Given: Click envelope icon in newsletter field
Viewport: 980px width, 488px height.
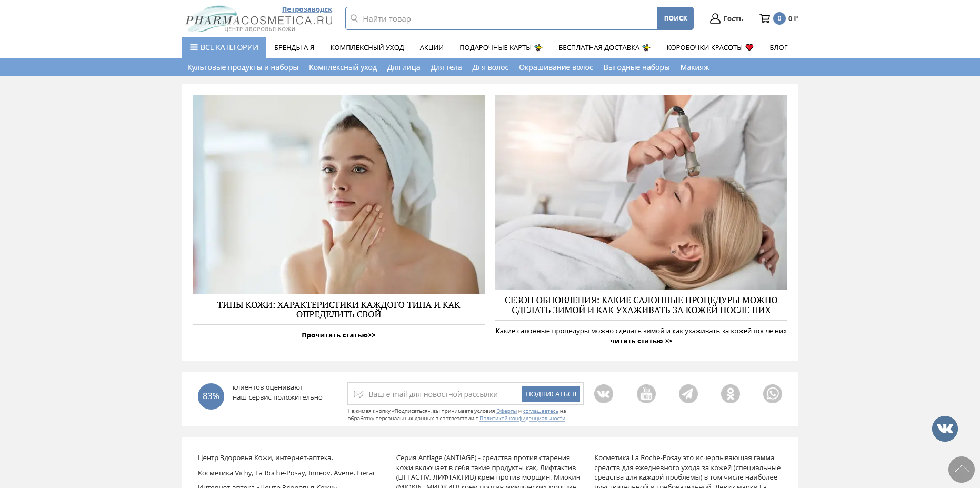Looking at the screenshot, I should pyautogui.click(x=359, y=394).
